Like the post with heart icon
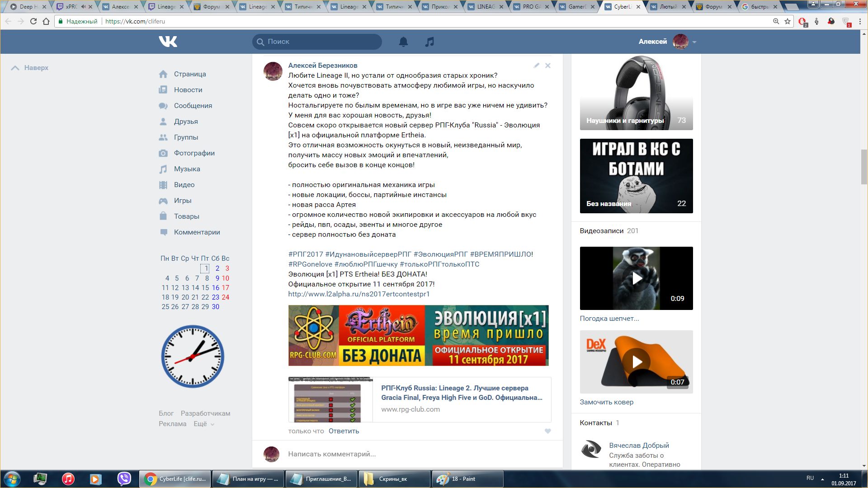 (x=547, y=431)
